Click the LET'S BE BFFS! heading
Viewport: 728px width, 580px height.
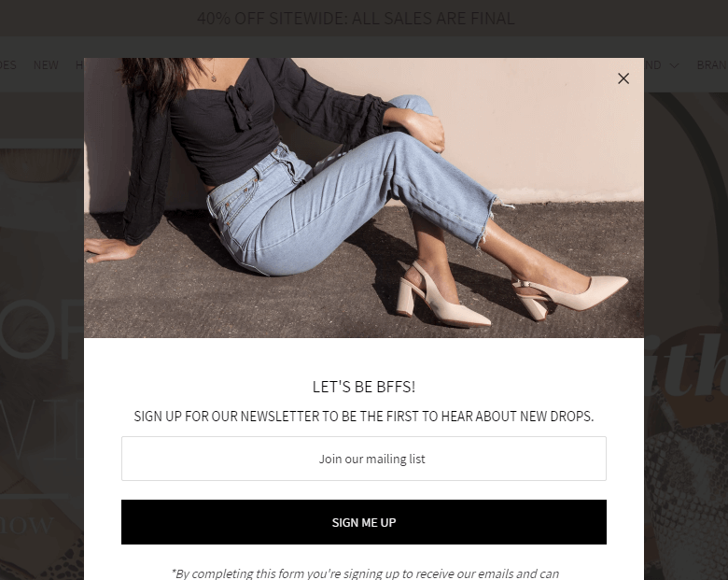pos(364,387)
